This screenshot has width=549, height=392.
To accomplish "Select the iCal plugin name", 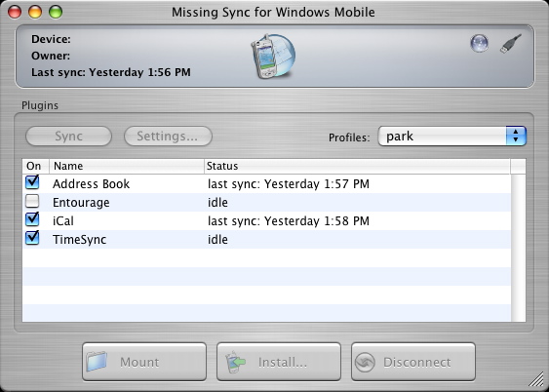I will pyautogui.click(x=63, y=220).
